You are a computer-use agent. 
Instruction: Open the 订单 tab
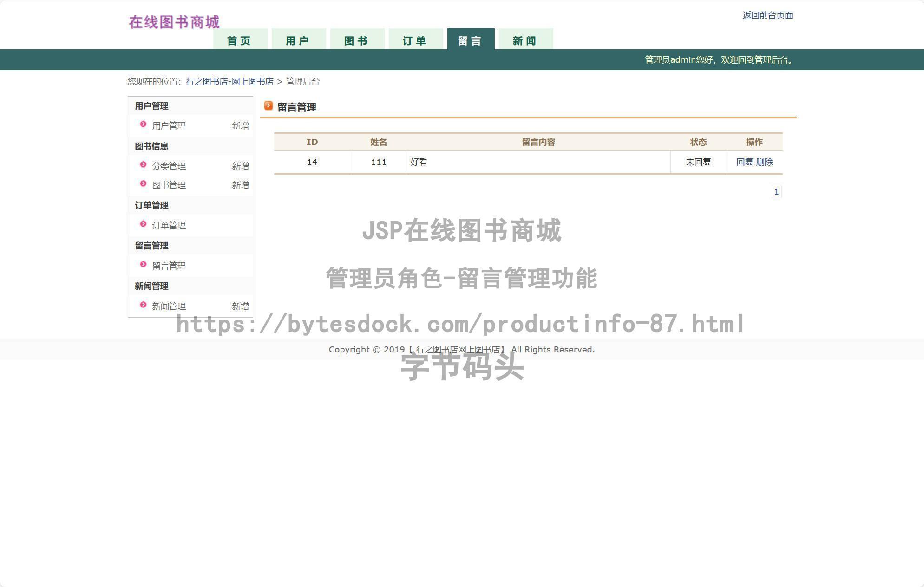point(416,39)
